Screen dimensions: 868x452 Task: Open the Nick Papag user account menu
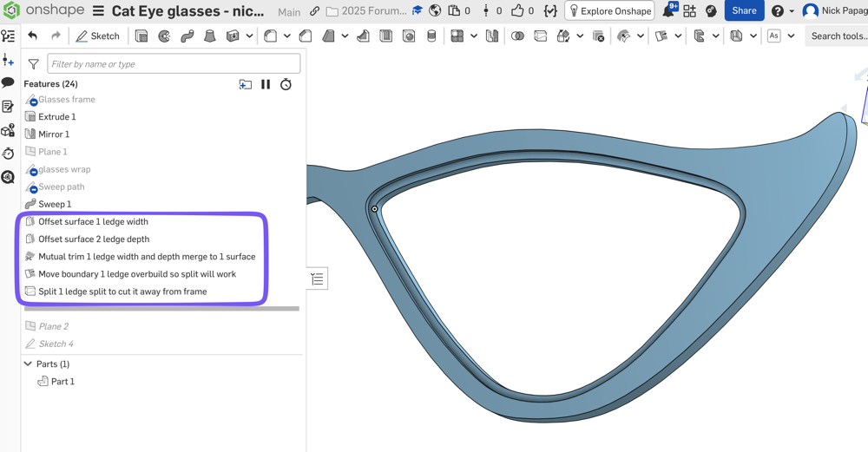click(835, 10)
